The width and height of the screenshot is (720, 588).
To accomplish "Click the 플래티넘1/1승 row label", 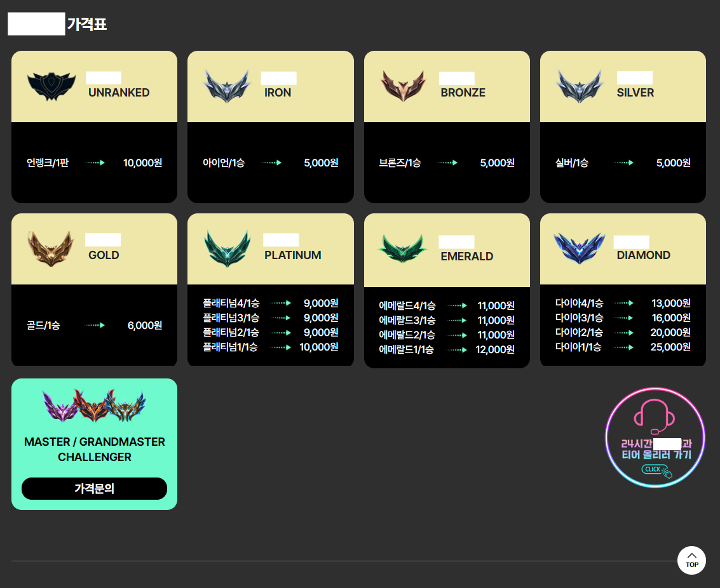I will (x=230, y=347).
